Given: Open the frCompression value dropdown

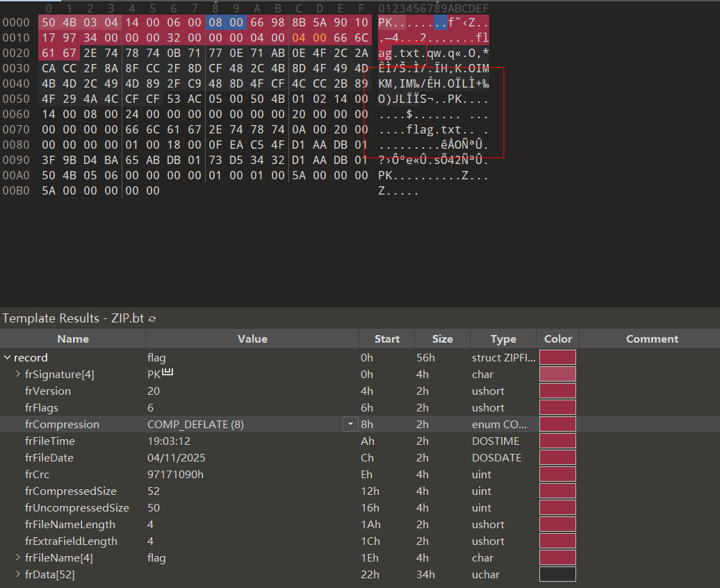Looking at the screenshot, I should (x=350, y=424).
